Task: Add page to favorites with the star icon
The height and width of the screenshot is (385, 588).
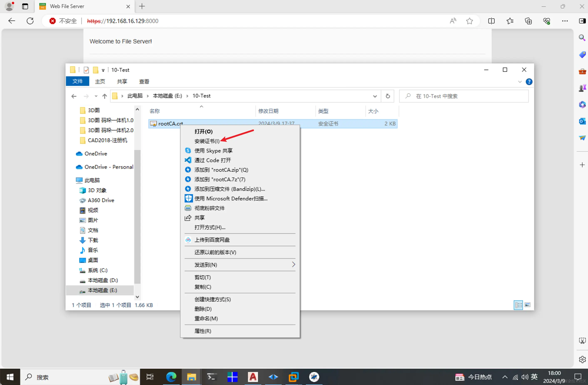Action: (469, 21)
